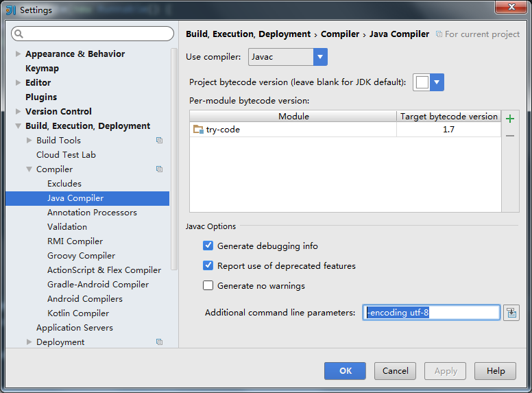
Task: Open Project bytecode version dropdown
Action: tap(437, 82)
